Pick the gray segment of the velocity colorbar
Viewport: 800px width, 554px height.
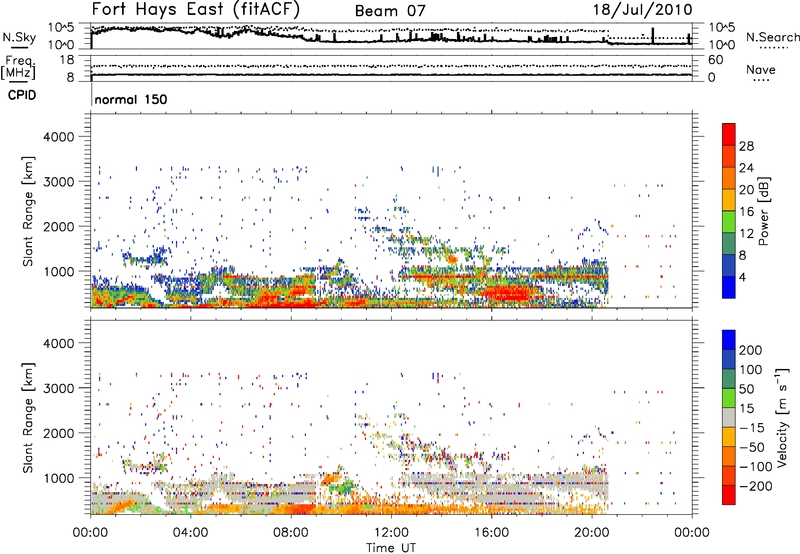pos(729,418)
